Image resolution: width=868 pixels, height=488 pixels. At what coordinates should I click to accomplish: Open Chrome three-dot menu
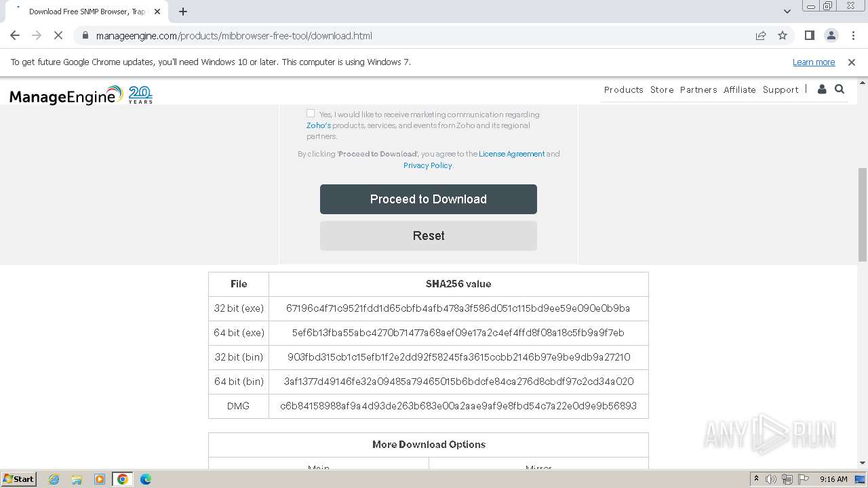click(853, 35)
